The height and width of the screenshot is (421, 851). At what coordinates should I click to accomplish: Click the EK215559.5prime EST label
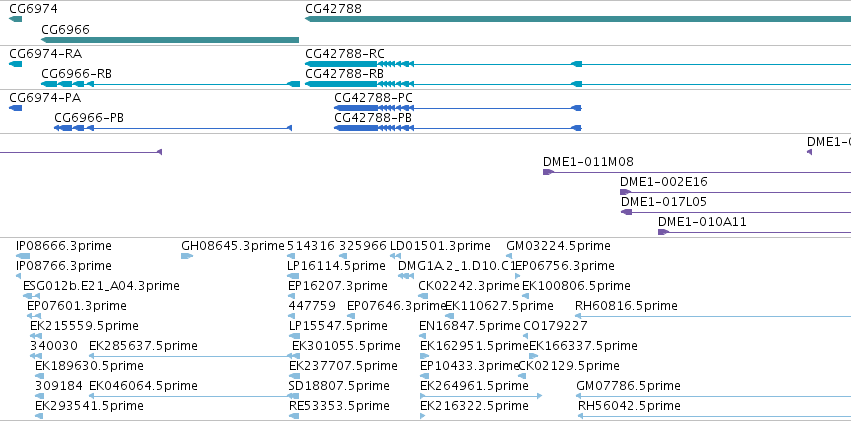[84, 326]
